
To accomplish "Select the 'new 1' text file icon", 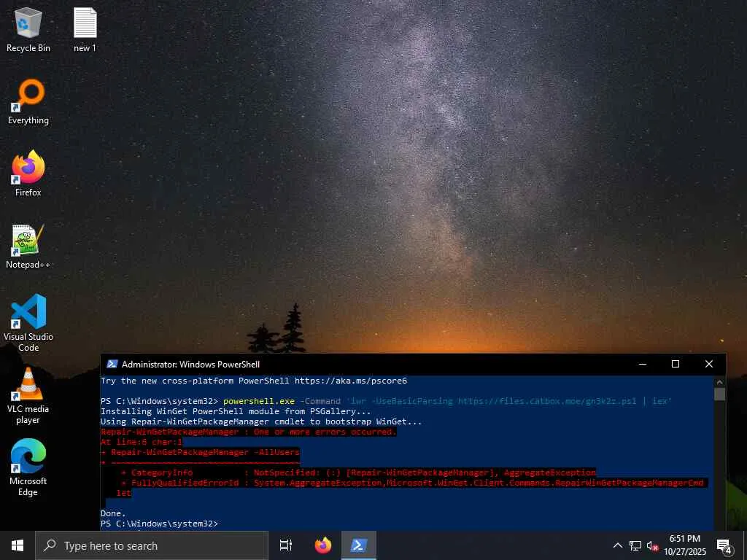I will (x=85, y=29).
